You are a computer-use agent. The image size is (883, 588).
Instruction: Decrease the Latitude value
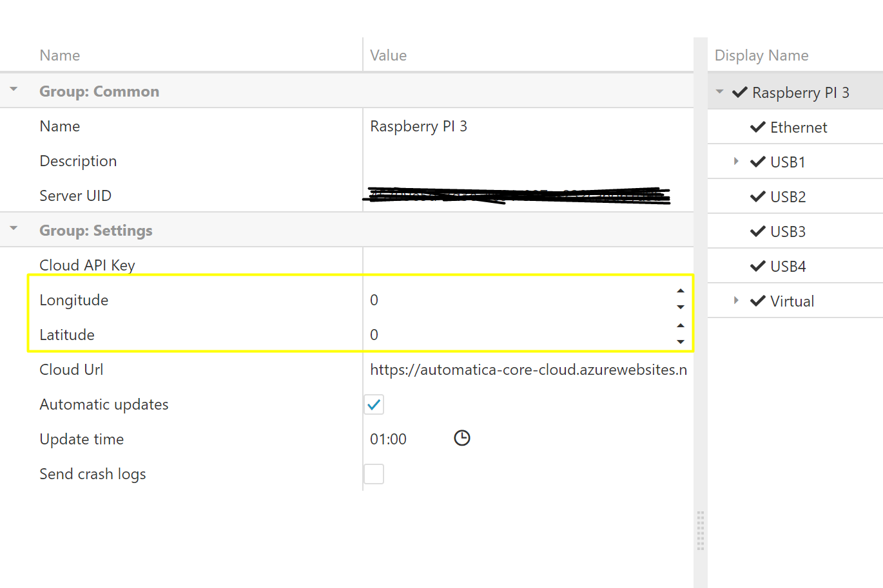tap(681, 342)
